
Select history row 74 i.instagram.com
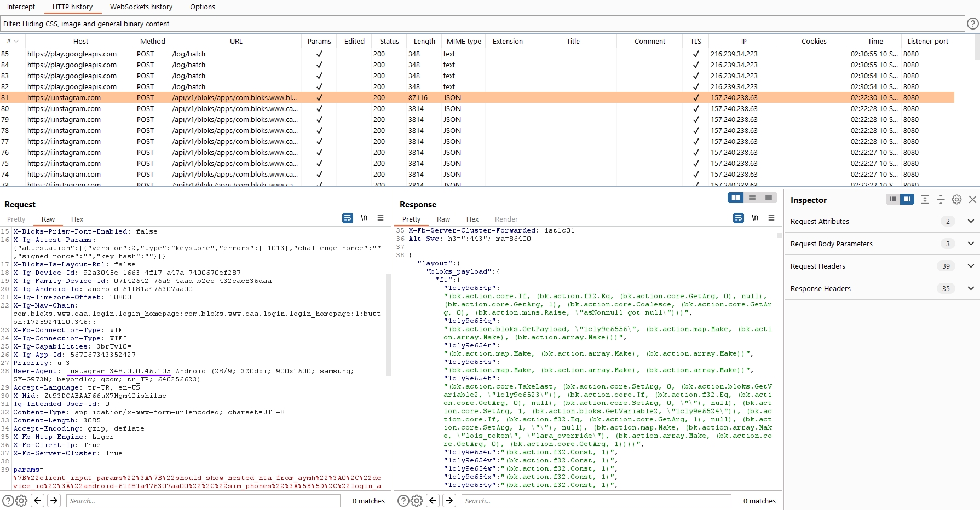point(477,174)
